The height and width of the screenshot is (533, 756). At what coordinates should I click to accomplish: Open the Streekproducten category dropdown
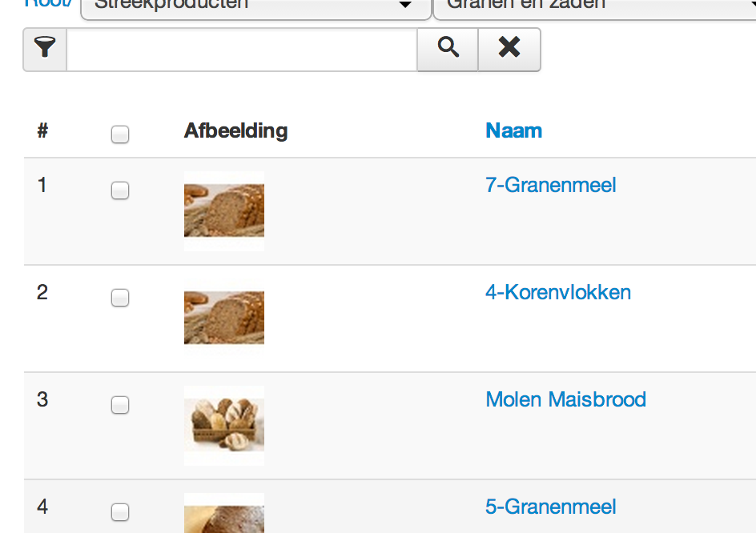point(256,6)
